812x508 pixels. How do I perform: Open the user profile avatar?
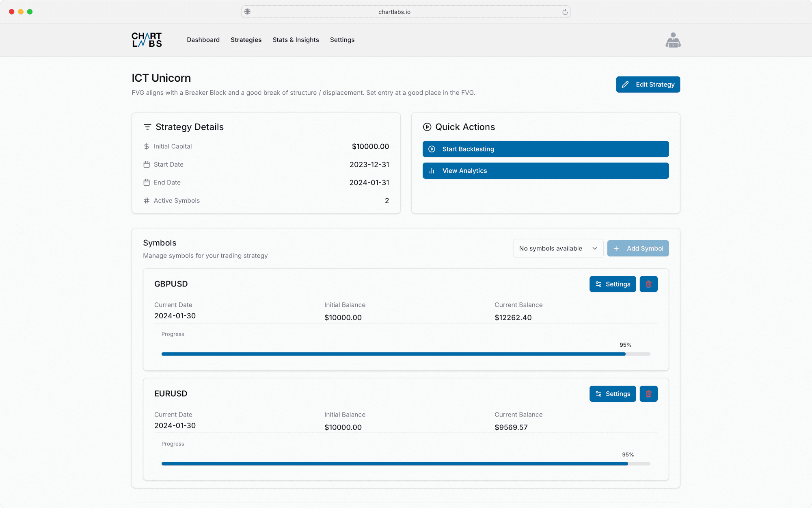pyautogui.click(x=673, y=40)
